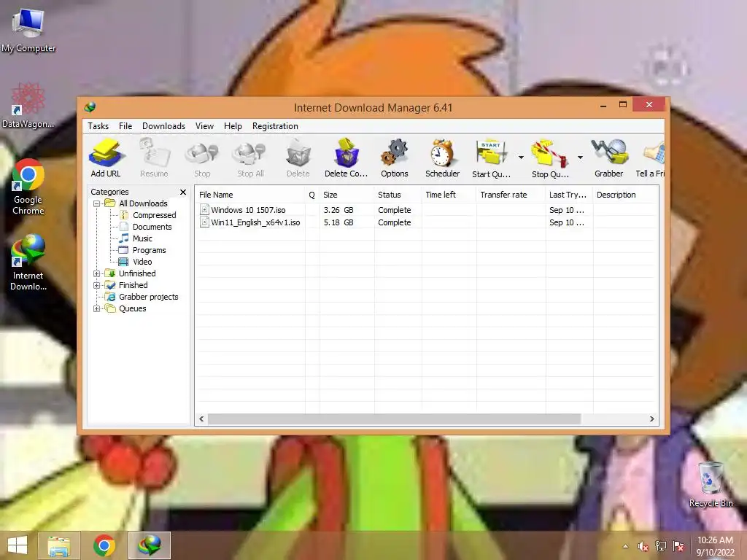Image resolution: width=747 pixels, height=560 pixels.
Task: Open Start Queue dropdown arrow
Action: [521, 157]
